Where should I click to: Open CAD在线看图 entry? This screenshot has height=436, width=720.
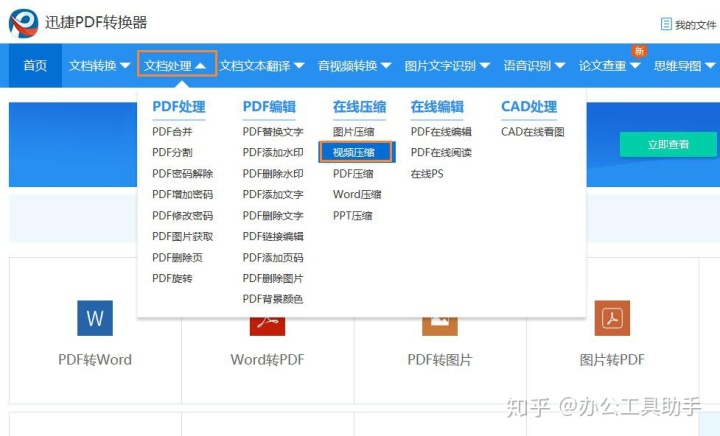pos(533,132)
